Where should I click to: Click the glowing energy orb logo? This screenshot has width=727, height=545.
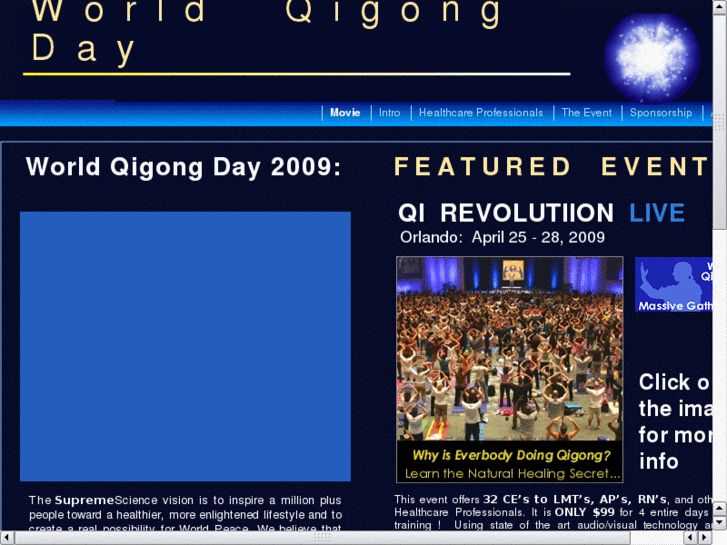pos(652,58)
